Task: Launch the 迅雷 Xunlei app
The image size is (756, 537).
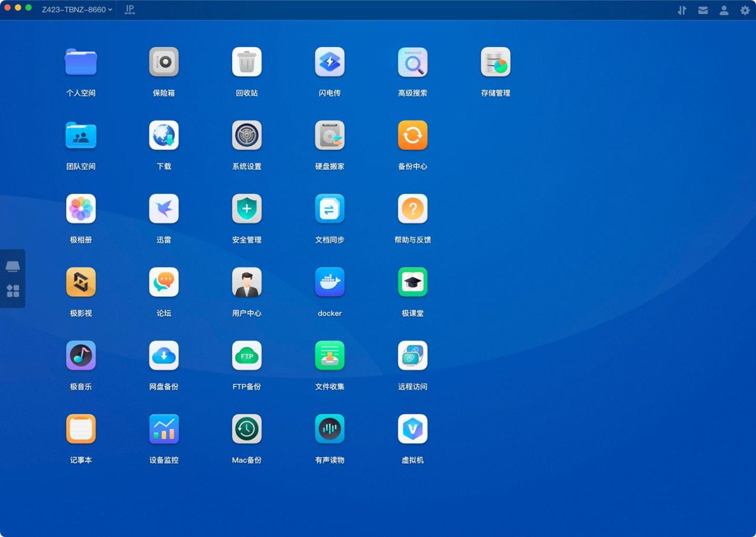Action: click(x=164, y=209)
